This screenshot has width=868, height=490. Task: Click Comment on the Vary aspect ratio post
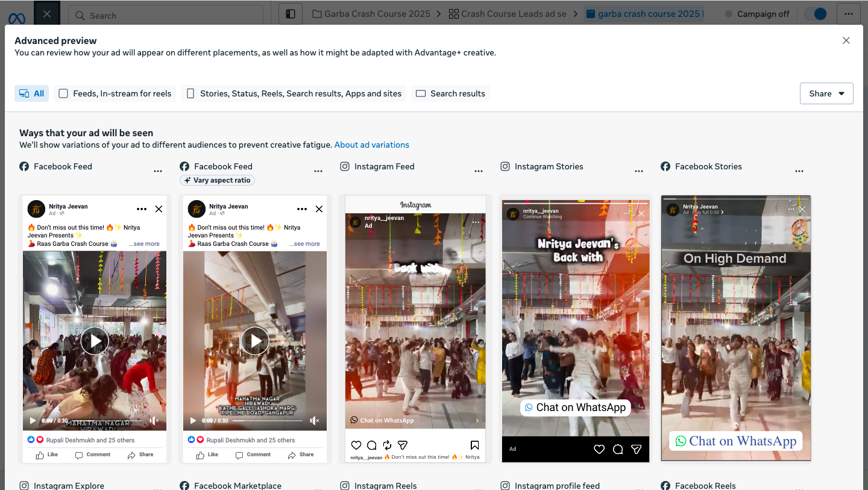tap(253, 455)
